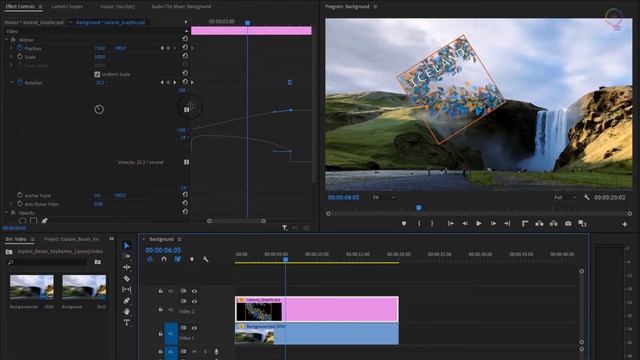Select the Ripple Edit tool
This screenshot has width=640, height=360.
[x=127, y=267]
